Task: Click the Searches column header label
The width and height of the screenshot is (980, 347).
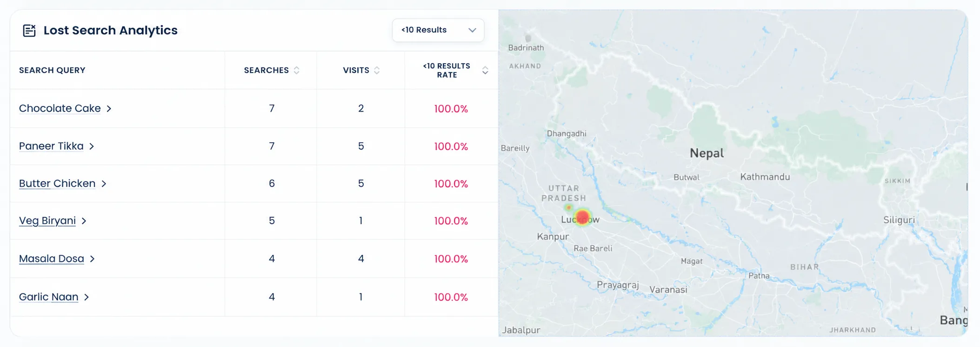Action: (267, 70)
